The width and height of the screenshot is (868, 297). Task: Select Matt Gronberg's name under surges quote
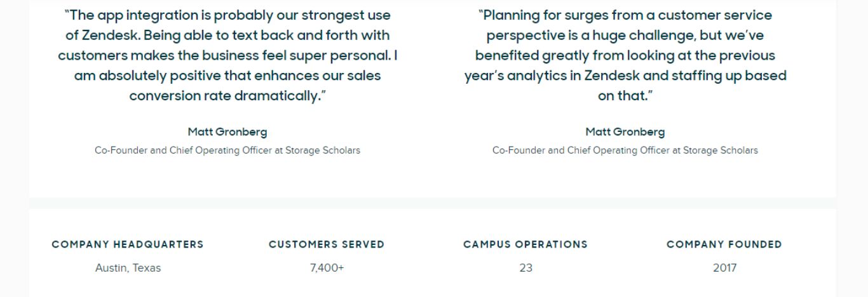tap(625, 132)
